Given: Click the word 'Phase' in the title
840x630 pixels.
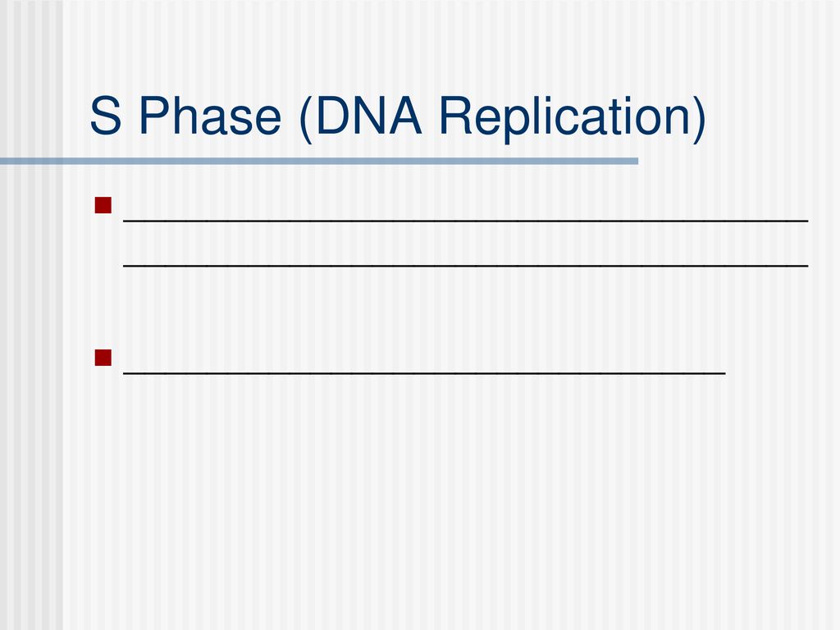Looking at the screenshot, I should (210, 116).
